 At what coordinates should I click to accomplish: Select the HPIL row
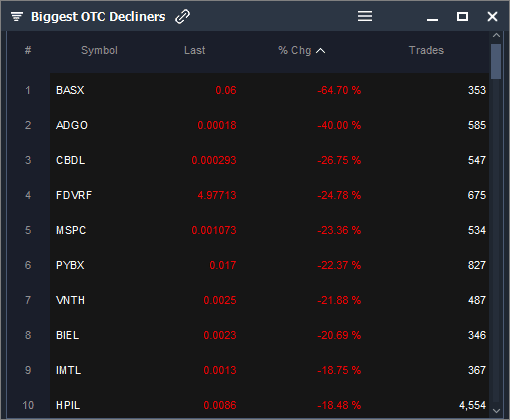click(269, 404)
